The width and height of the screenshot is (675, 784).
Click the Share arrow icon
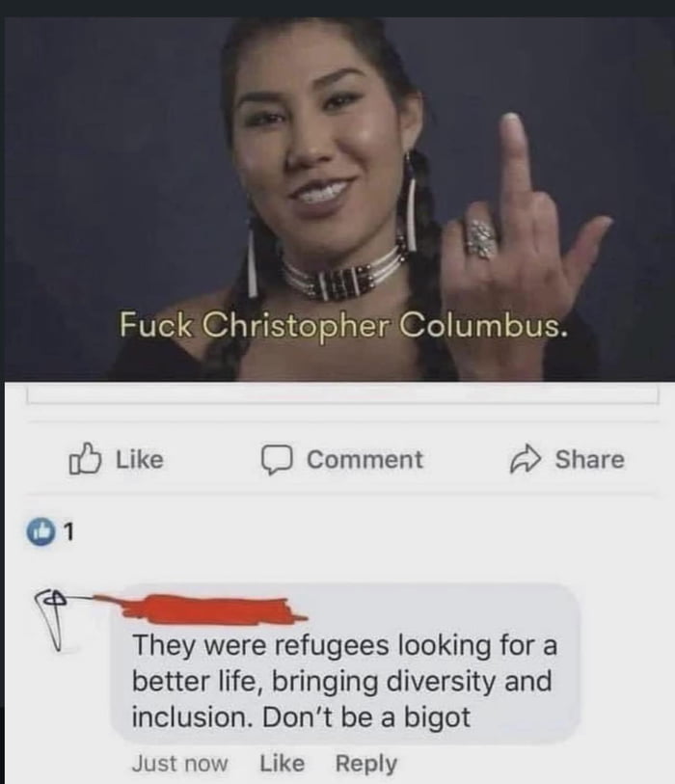click(x=526, y=458)
